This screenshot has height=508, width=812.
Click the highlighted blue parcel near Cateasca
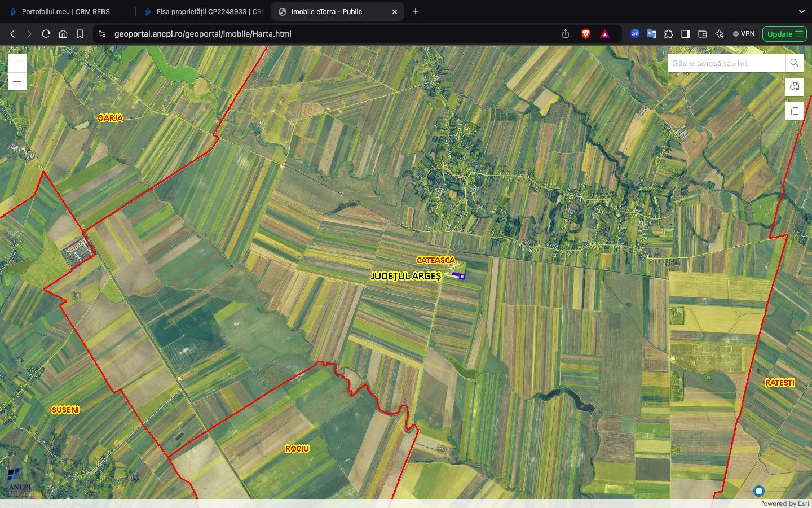click(458, 275)
